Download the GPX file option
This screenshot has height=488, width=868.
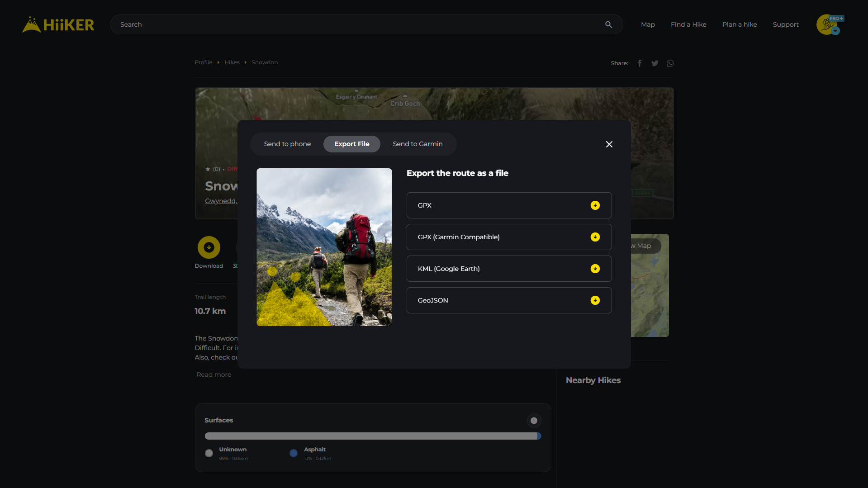pyautogui.click(x=509, y=205)
